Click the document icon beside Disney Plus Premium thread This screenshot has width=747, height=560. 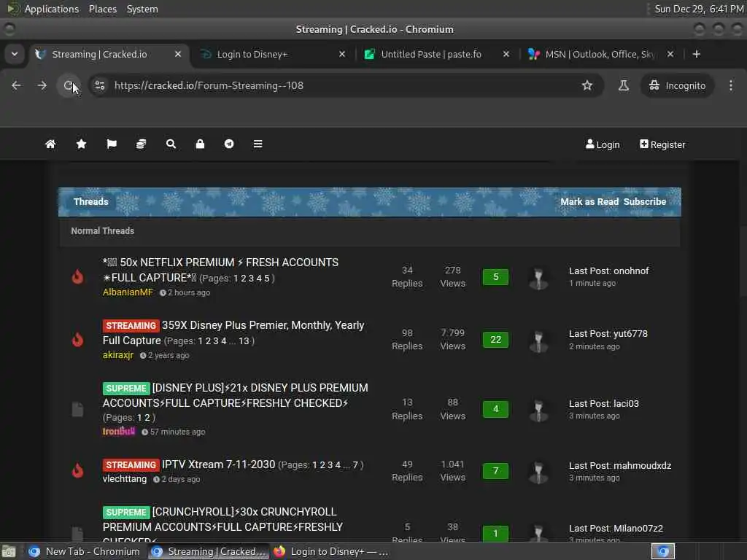point(77,409)
